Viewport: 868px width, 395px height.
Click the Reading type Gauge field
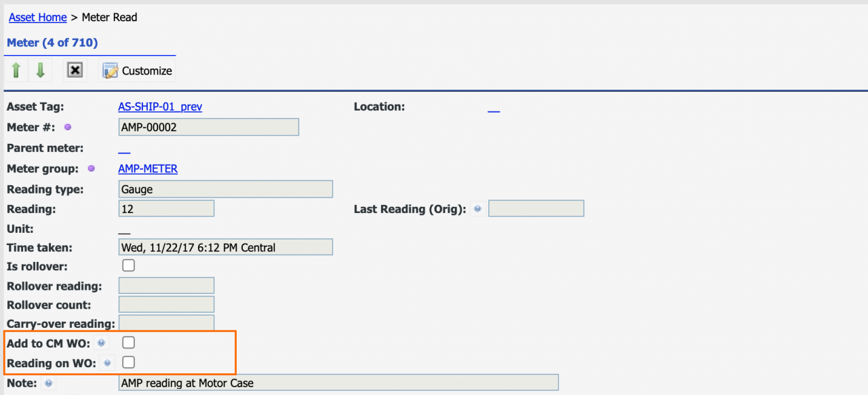click(226, 189)
